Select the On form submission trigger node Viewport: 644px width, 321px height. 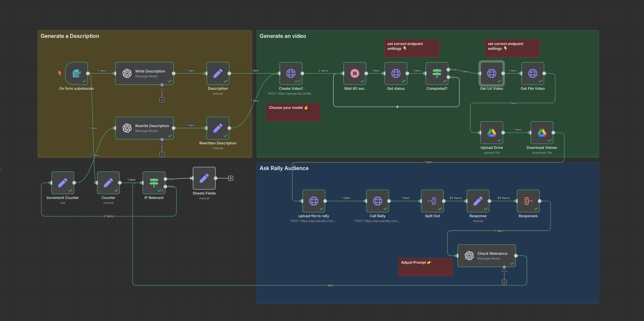click(76, 73)
